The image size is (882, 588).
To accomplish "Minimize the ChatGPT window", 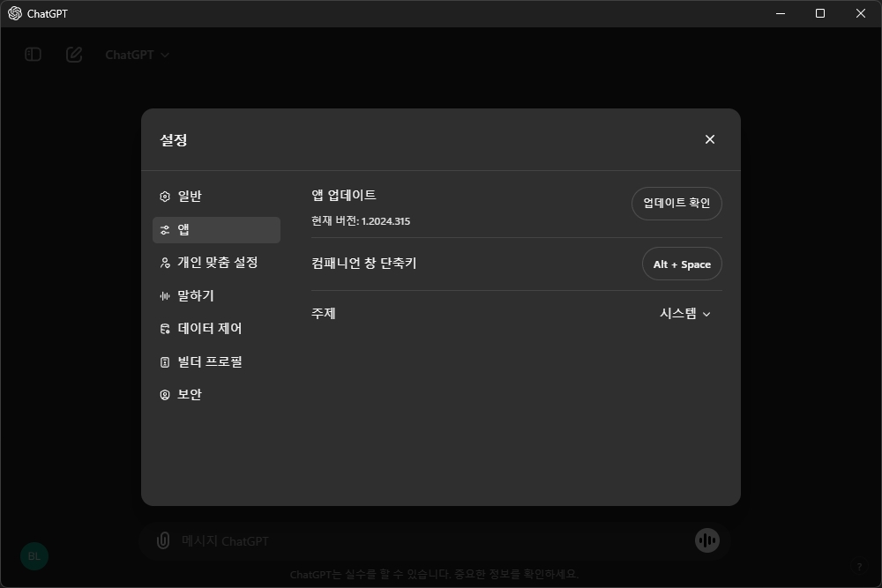I will [781, 13].
